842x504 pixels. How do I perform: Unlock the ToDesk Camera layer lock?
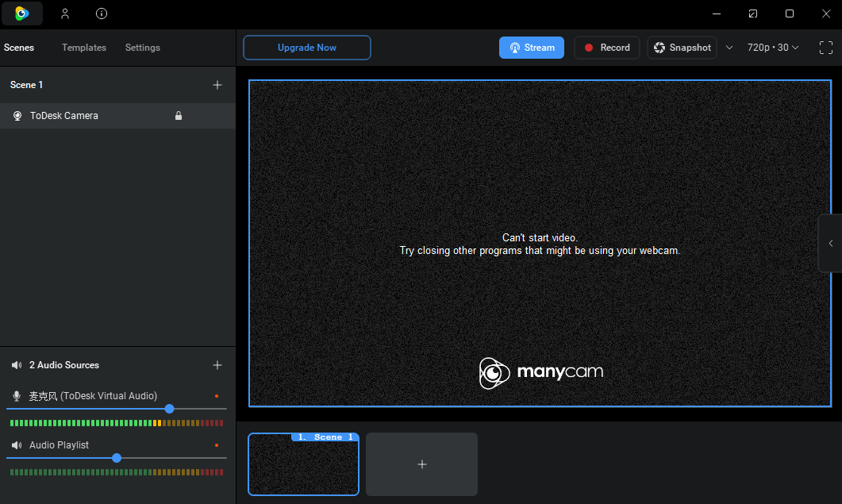pyautogui.click(x=179, y=115)
